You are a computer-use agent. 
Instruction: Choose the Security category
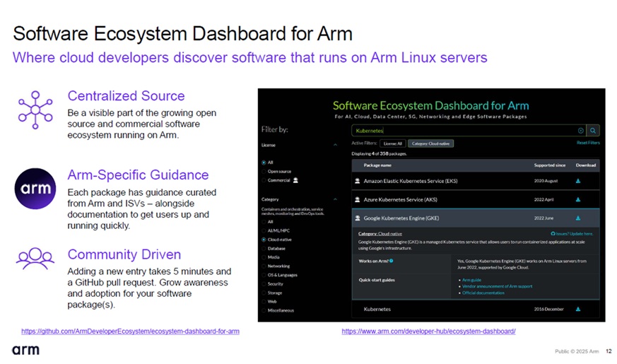(x=264, y=284)
